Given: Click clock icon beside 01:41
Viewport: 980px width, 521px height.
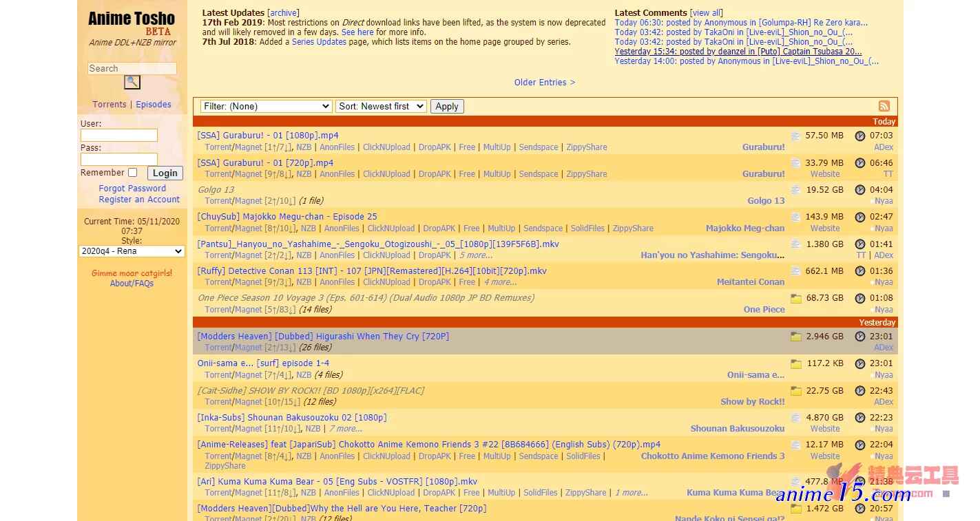Looking at the screenshot, I should click(x=860, y=244).
